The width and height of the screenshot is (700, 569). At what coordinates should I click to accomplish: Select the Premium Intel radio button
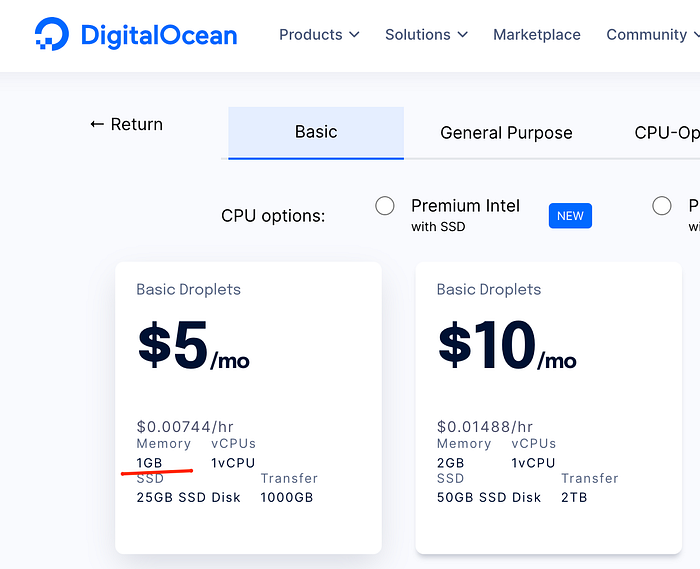tap(385, 206)
